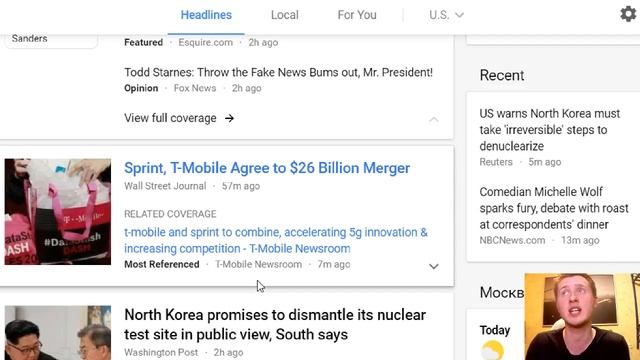Click the RELATED COVERAGE label

tap(170, 214)
